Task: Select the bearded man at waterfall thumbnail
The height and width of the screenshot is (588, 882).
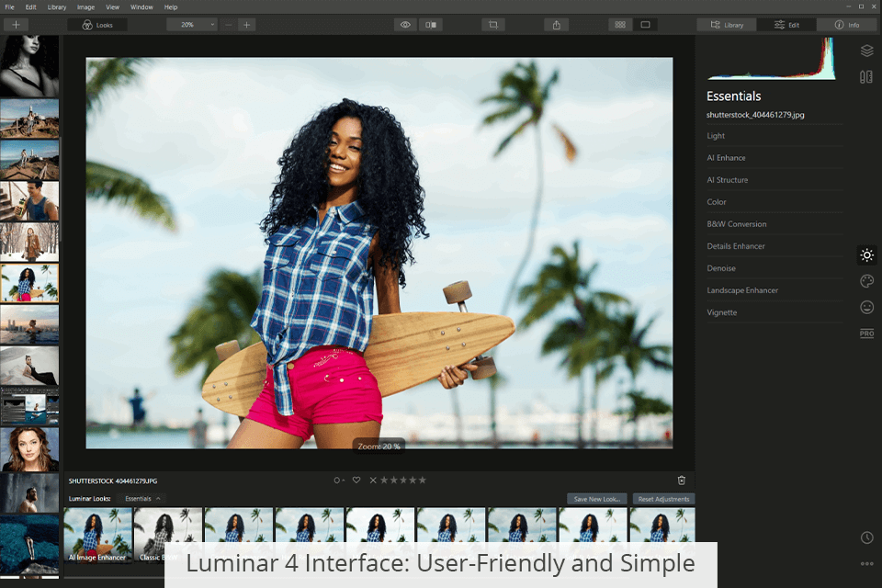Action: pyautogui.click(x=29, y=492)
